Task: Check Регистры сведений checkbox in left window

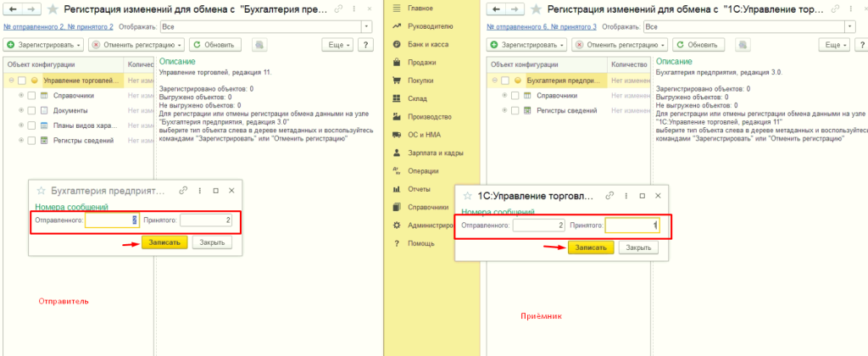Action: [31, 140]
